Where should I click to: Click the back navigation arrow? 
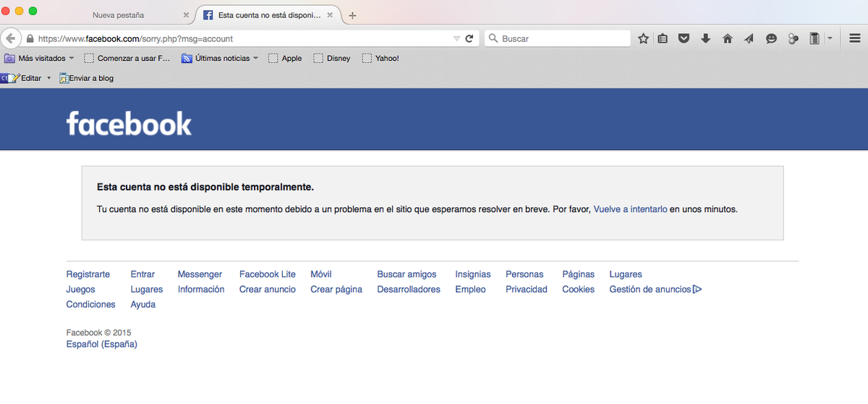(10, 38)
